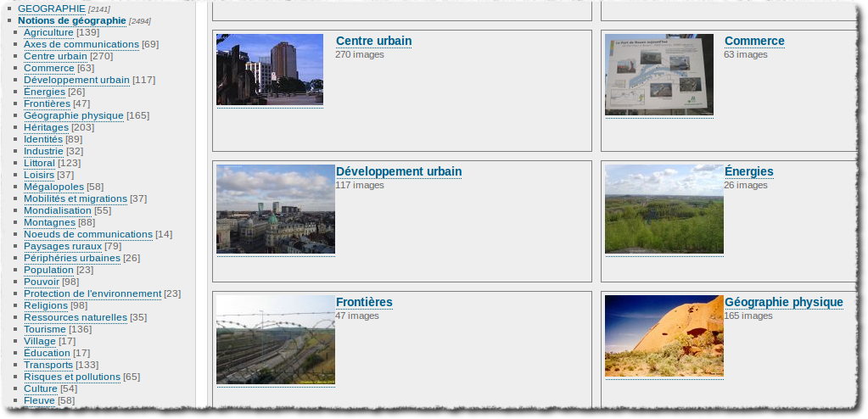Click the Commerce album heading link
This screenshot has height=419, width=868.
753,41
